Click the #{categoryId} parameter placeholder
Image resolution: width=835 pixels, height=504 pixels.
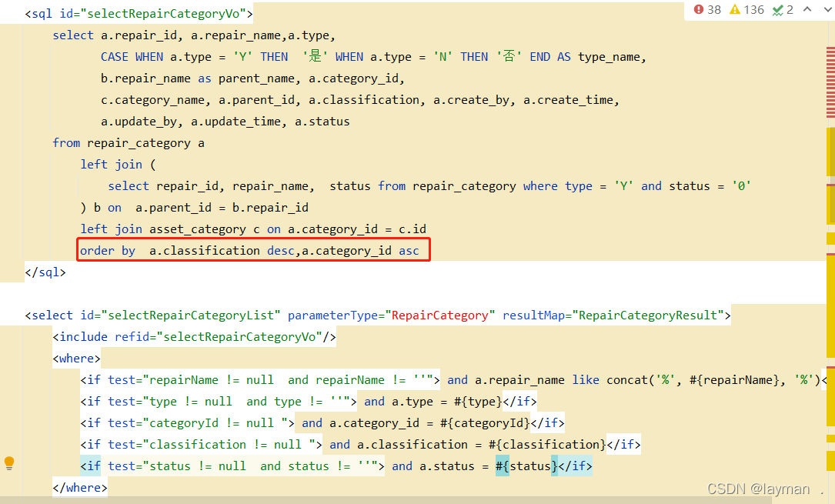tap(485, 423)
